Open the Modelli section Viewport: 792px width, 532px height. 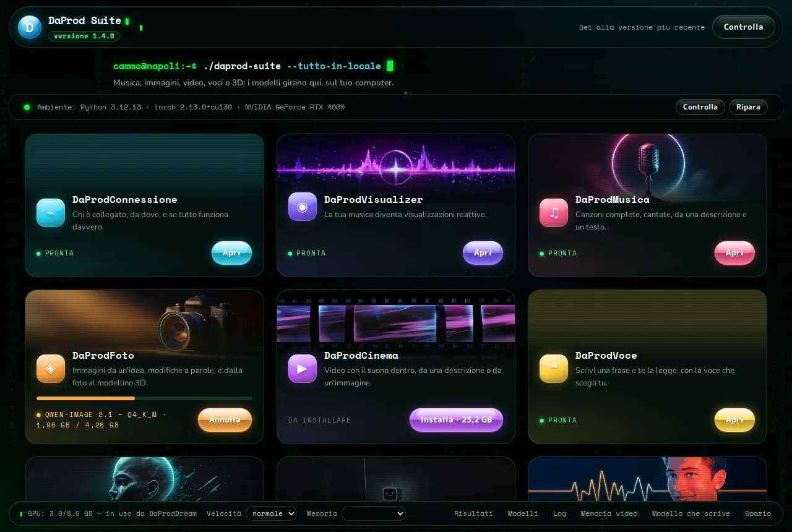coord(523,513)
